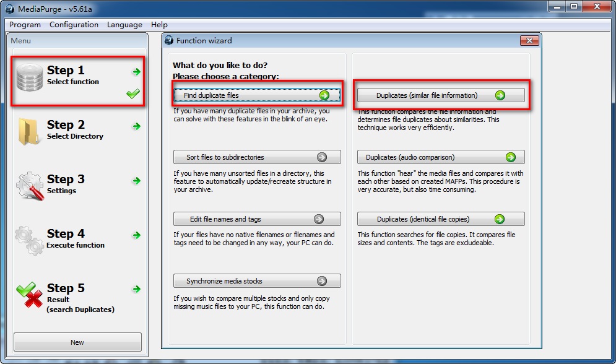Click the MediaPurge app icon in title bar

point(10,9)
